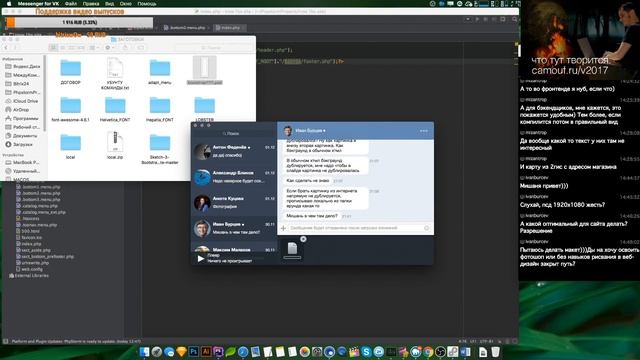This screenshot has height=360, width=640.
Task: Open the Помощь menu
Action: (x=147, y=4)
